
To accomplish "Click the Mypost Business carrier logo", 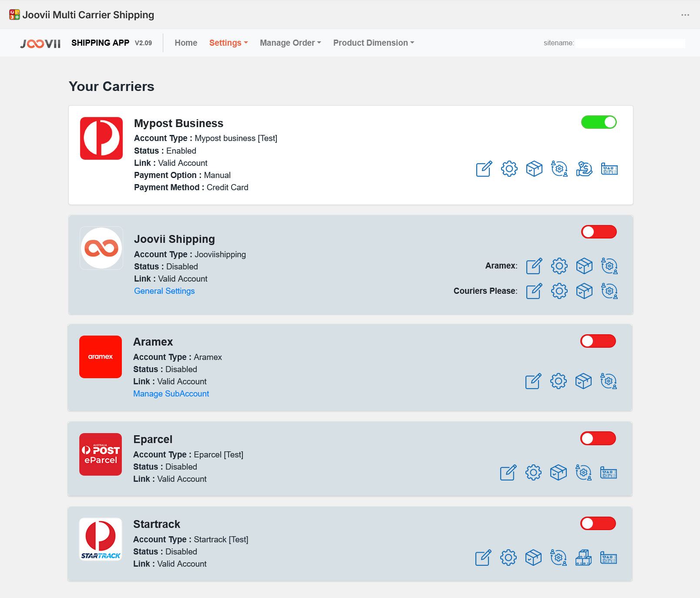I will (x=101, y=138).
